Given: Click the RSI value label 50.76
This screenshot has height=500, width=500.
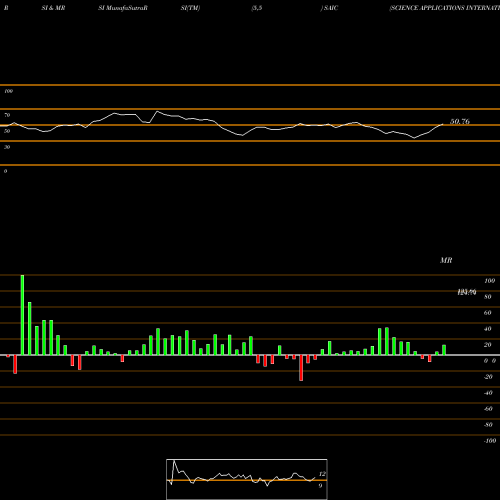Looking at the screenshot, I should tap(460, 122).
